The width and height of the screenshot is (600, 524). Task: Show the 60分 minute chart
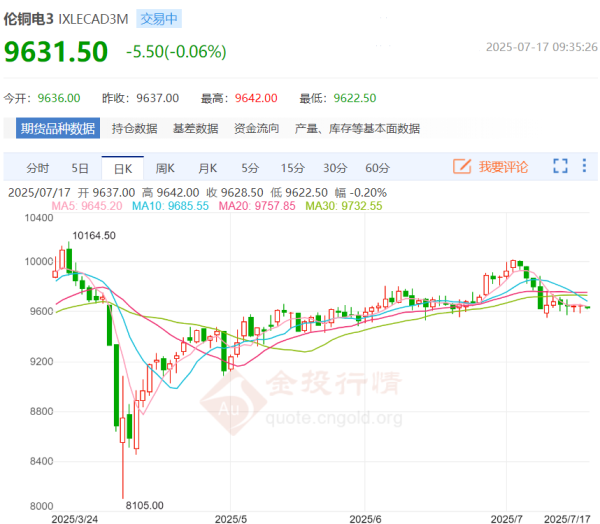(377, 168)
